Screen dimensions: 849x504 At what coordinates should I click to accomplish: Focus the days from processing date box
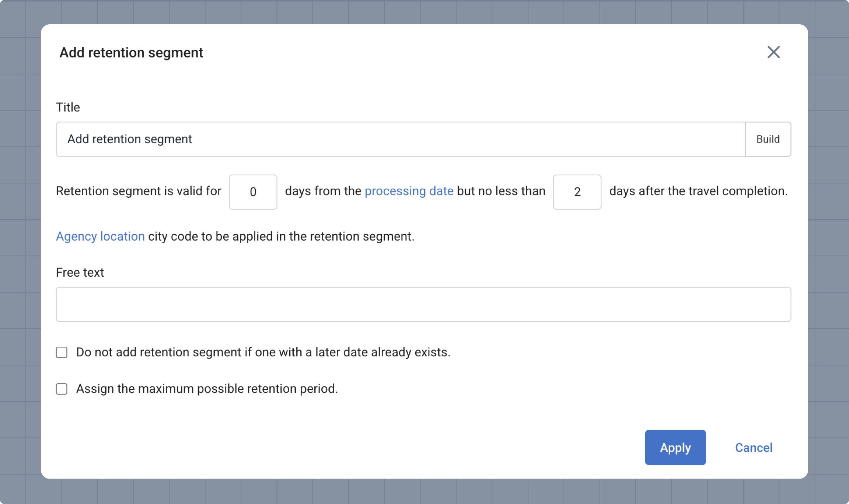pos(253,192)
